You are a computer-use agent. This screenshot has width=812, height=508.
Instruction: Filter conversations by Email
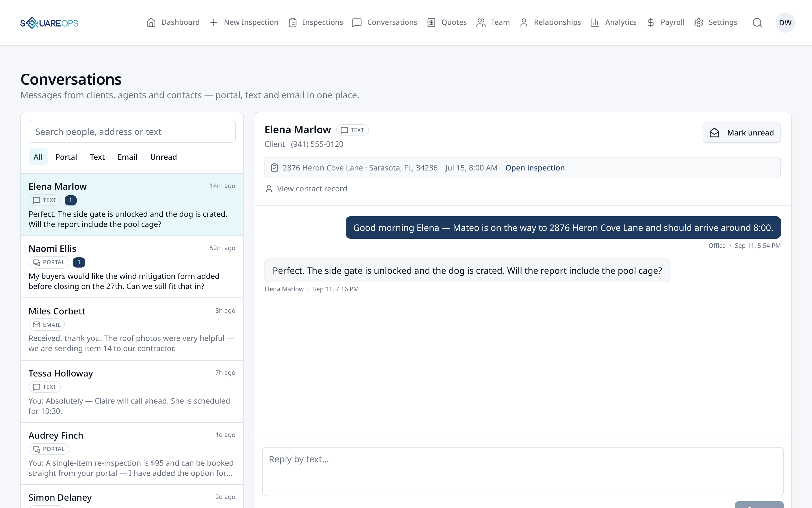pos(127,157)
